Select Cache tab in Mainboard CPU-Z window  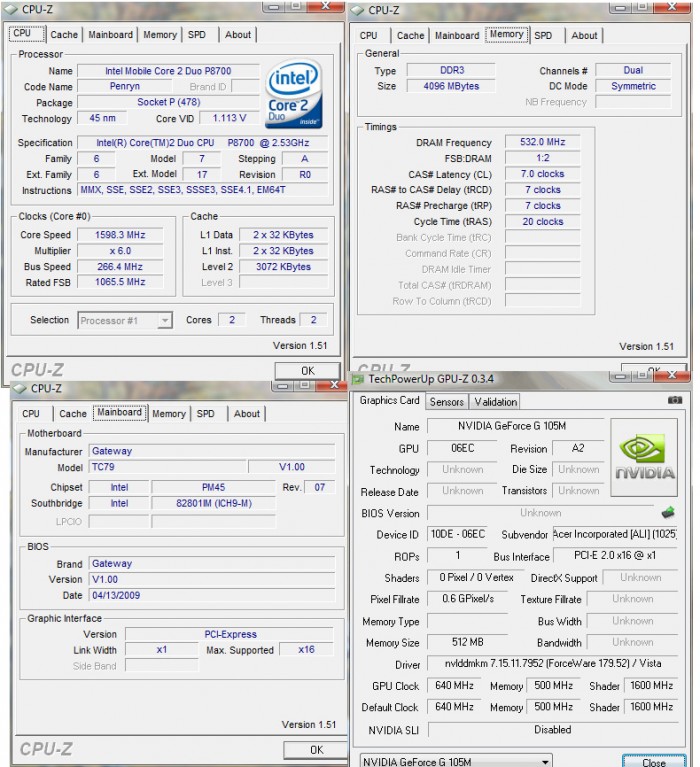(x=73, y=414)
